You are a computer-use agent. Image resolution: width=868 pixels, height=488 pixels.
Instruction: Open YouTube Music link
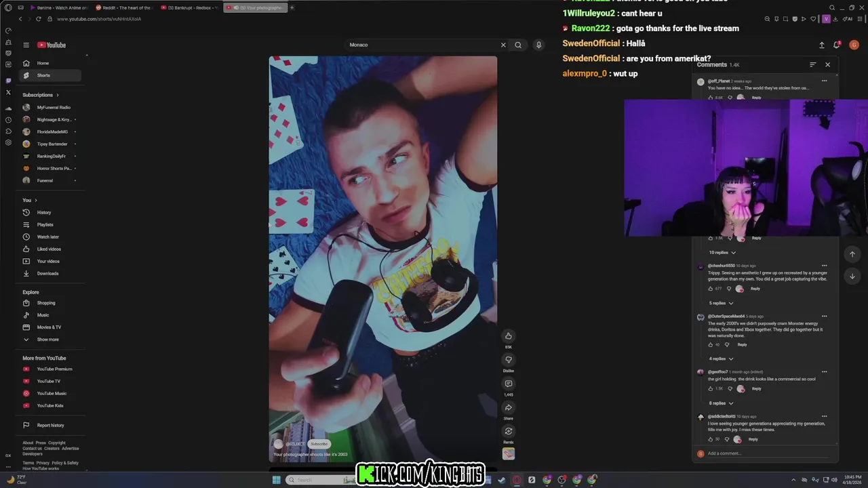[x=51, y=393]
